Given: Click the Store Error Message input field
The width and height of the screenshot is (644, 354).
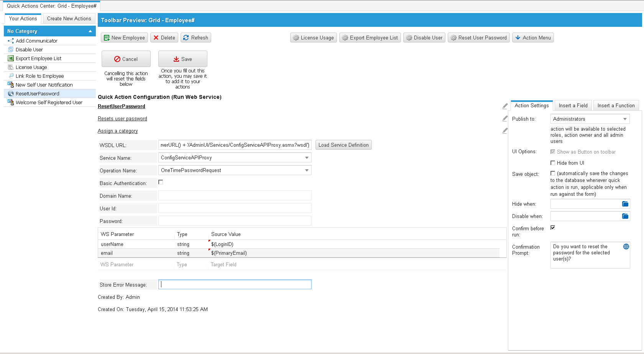Looking at the screenshot, I should 235,284.
